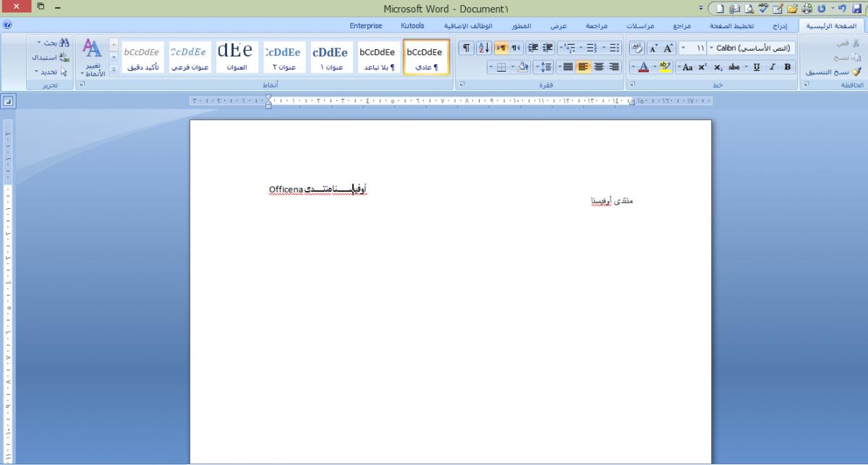Click the Grow Font icon

tap(668, 48)
